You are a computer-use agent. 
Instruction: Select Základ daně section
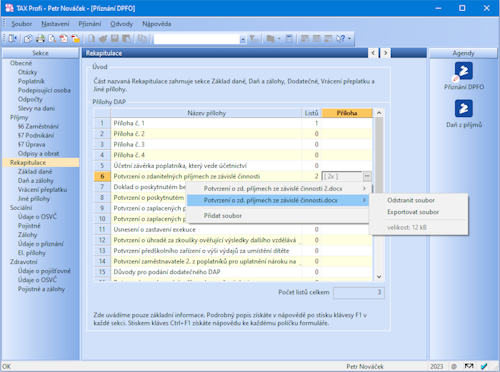(x=35, y=171)
